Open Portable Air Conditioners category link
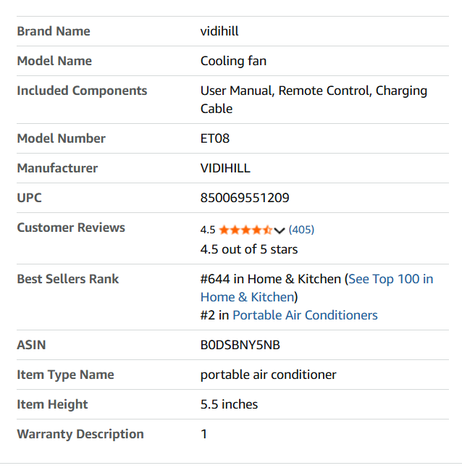The image size is (462, 476). [305, 315]
